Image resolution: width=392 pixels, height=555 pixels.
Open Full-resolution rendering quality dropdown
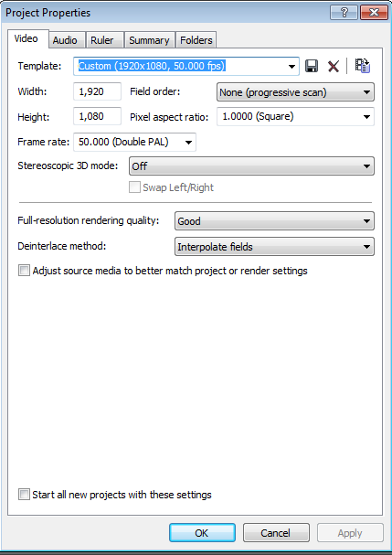pos(274,221)
